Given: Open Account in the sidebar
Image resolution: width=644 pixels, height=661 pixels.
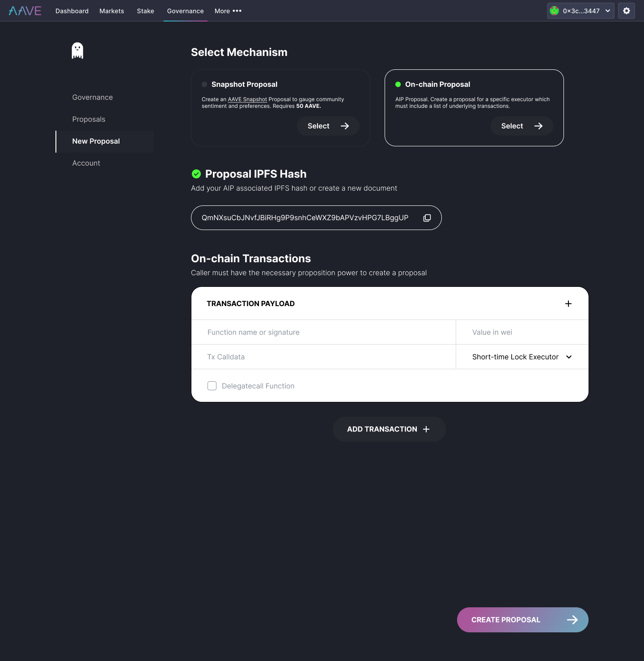Looking at the screenshot, I should point(86,163).
